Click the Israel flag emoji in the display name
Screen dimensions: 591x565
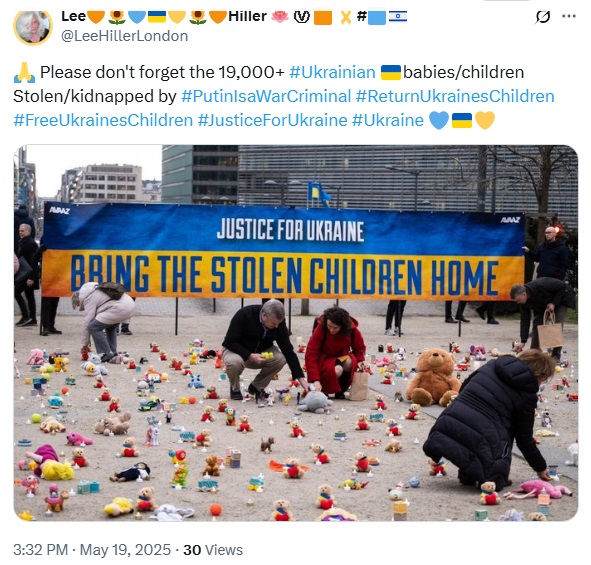click(398, 17)
